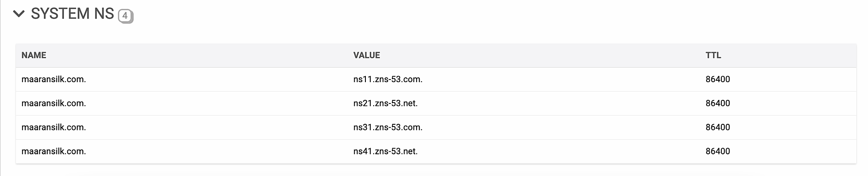Click the record count badge showing 4
Image resolution: width=868 pixels, height=176 pixels.
click(x=125, y=17)
